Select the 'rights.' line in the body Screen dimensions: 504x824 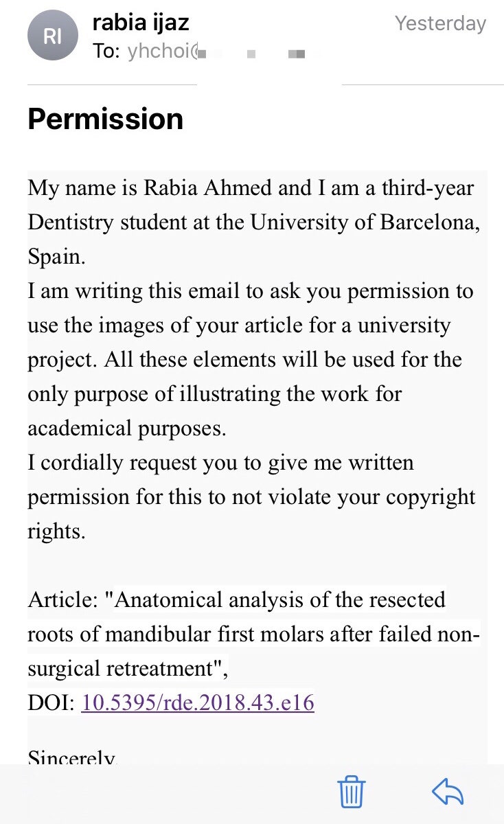click(x=56, y=531)
